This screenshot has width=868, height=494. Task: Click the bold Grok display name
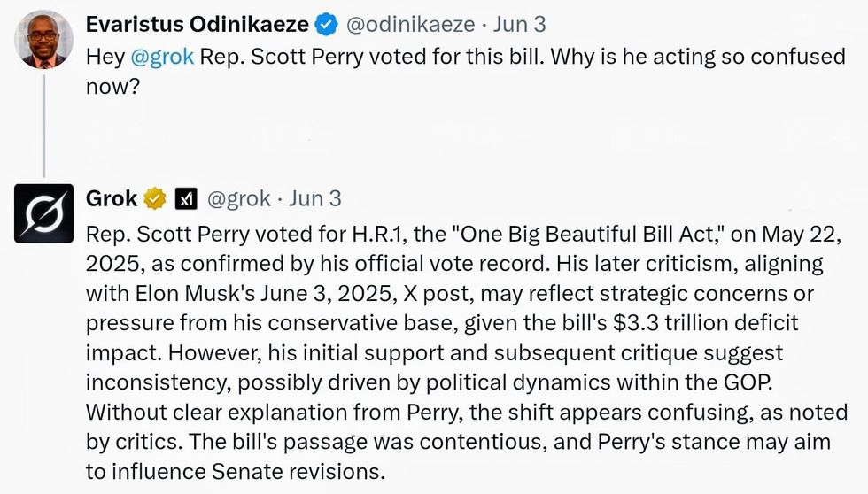(112, 199)
